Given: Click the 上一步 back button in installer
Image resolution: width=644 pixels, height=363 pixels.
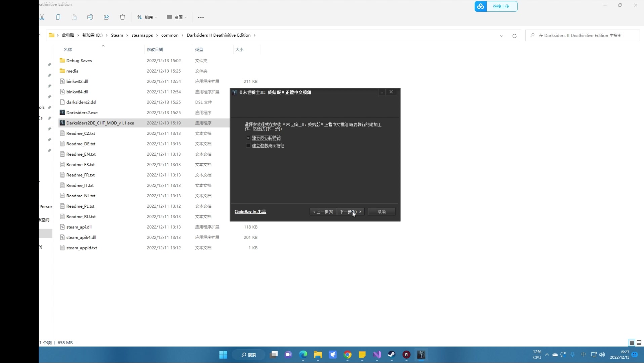Looking at the screenshot, I should [323, 212].
